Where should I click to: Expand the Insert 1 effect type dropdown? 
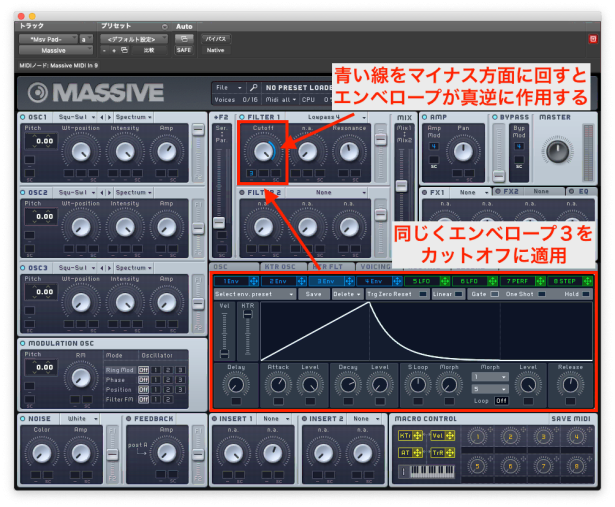tap(271, 418)
